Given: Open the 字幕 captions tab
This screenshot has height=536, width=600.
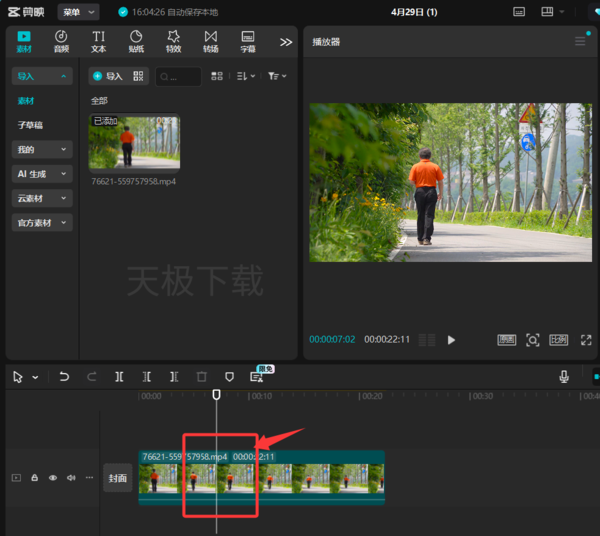Looking at the screenshot, I should [x=248, y=42].
